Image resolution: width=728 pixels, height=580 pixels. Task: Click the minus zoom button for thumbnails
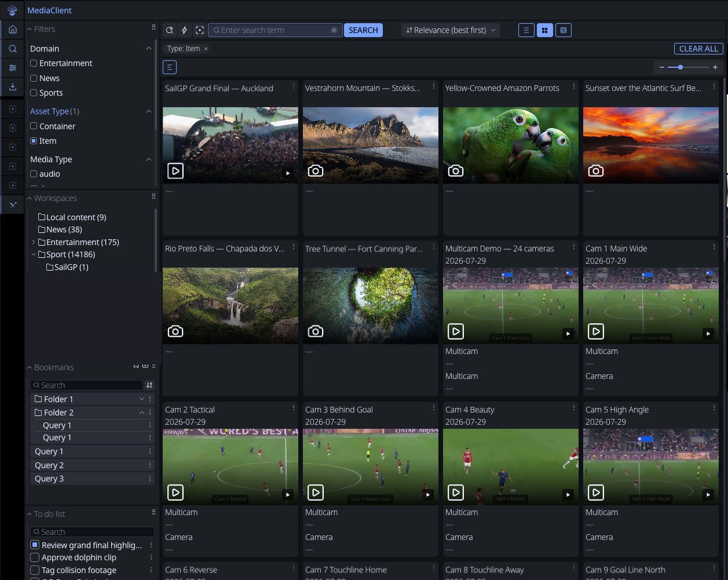[x=662, y=67]
